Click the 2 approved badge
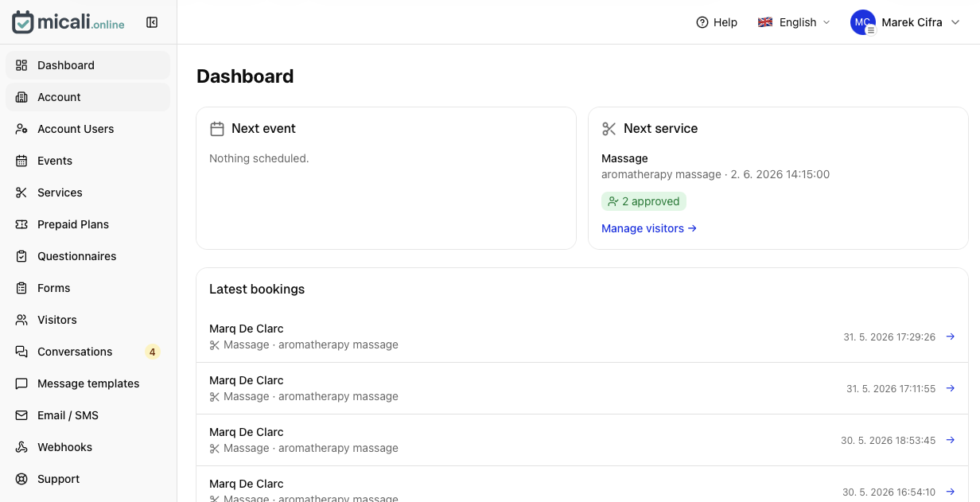Image resolution: width=980 pixels, height=502 pixels. [644, 201]
